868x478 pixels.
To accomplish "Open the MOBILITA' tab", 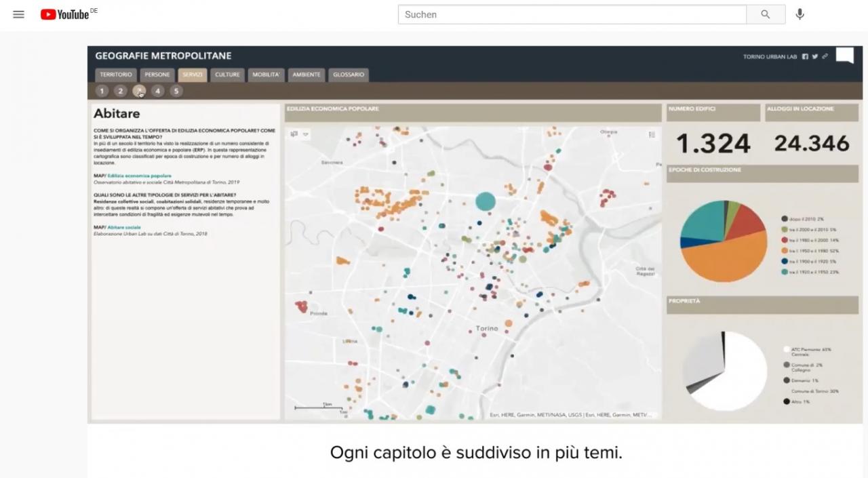I will (x=266, y=75).
